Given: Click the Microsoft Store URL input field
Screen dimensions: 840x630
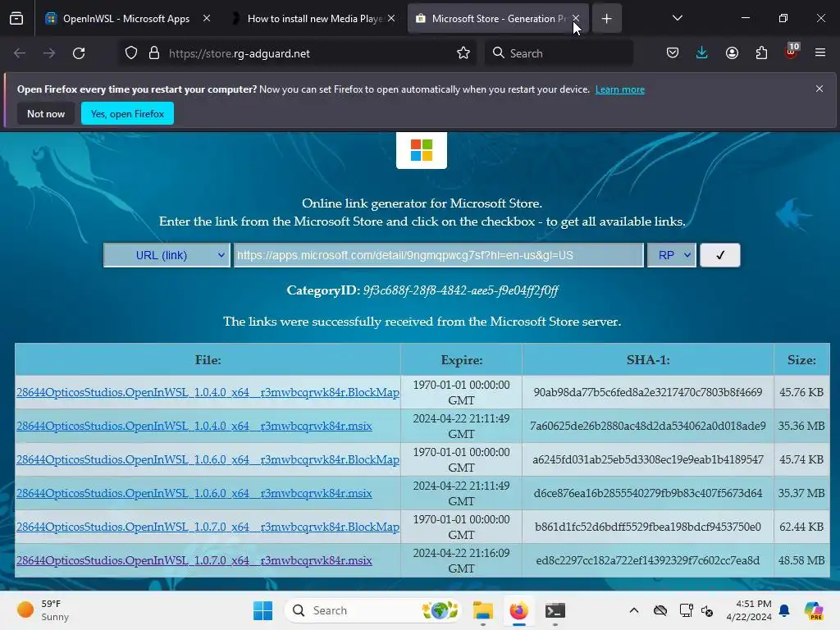Looking at the screenshot, I should (439, 256).
